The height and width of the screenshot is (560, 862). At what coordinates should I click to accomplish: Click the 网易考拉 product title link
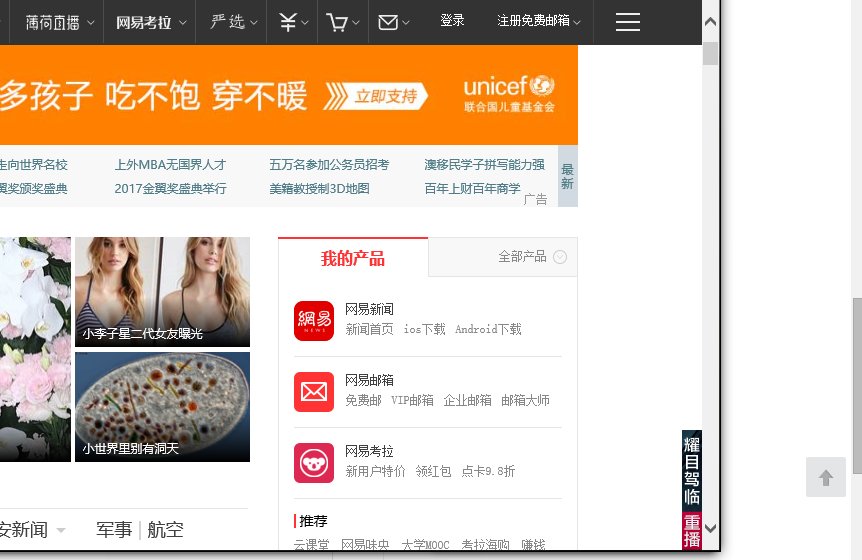pos(369,451)
